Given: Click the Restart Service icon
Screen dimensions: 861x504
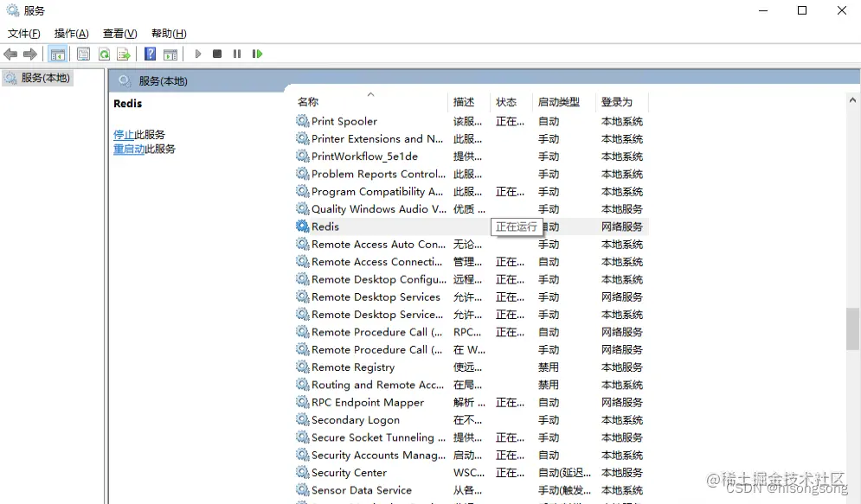Looking at the screenshot, I should coord(257,54).
